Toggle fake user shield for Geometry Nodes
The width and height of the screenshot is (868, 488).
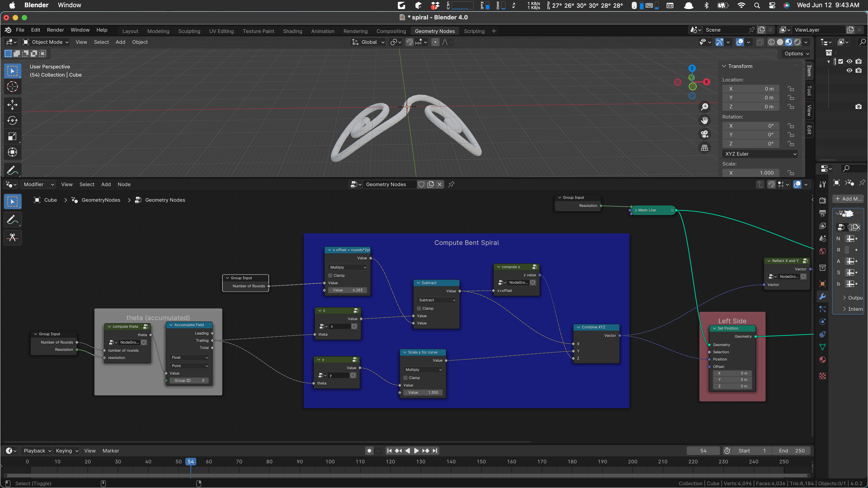coord(421,184)
